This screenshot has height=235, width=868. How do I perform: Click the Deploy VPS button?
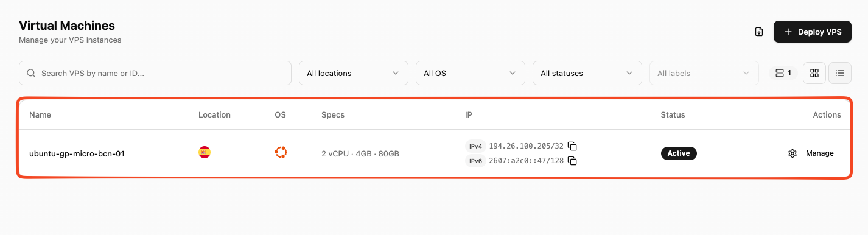(x=813, y=32)
